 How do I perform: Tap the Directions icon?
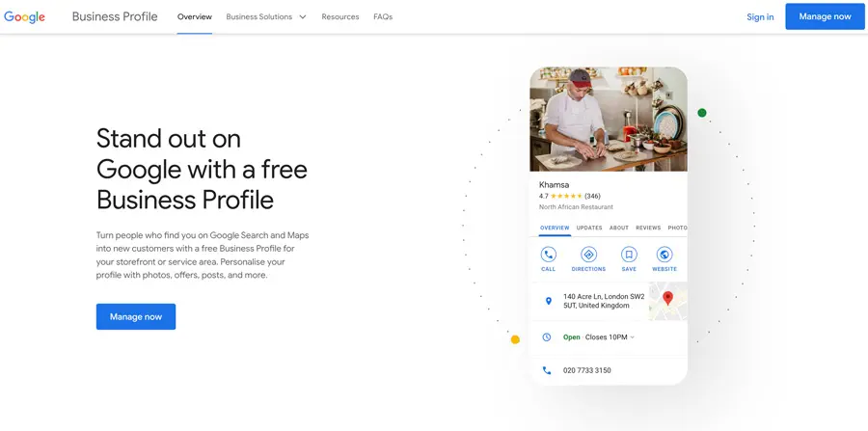point(588,255)
